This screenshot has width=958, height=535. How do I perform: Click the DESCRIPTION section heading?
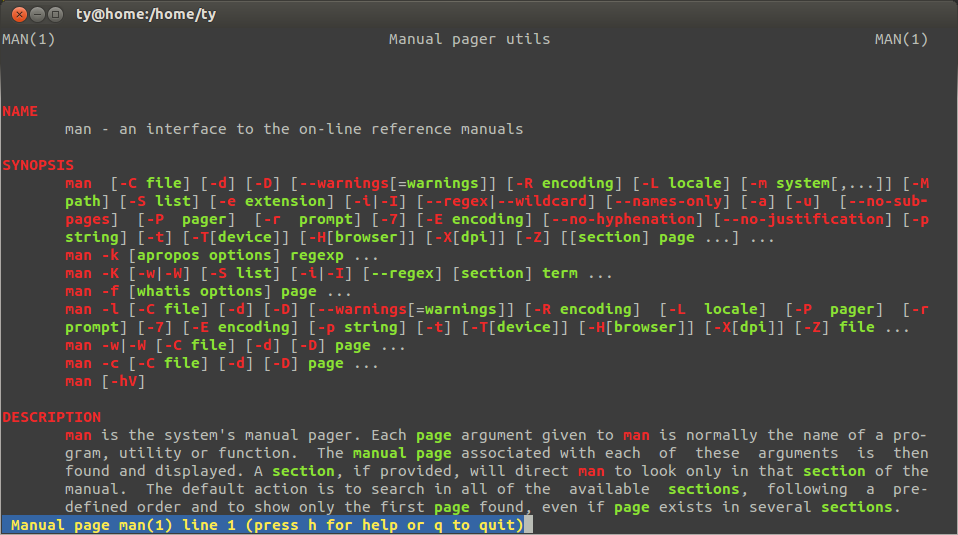pos(52,417)
